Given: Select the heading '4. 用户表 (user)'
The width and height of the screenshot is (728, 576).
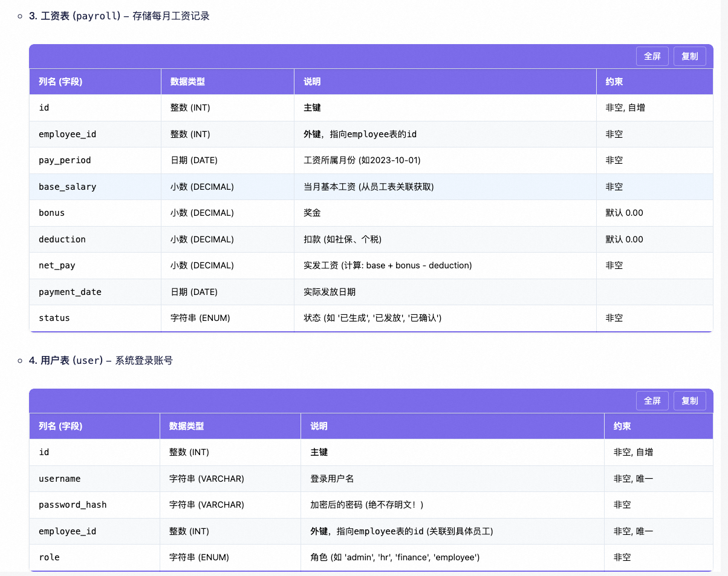Looking at the screenshot, I should [x=66, y=360].
